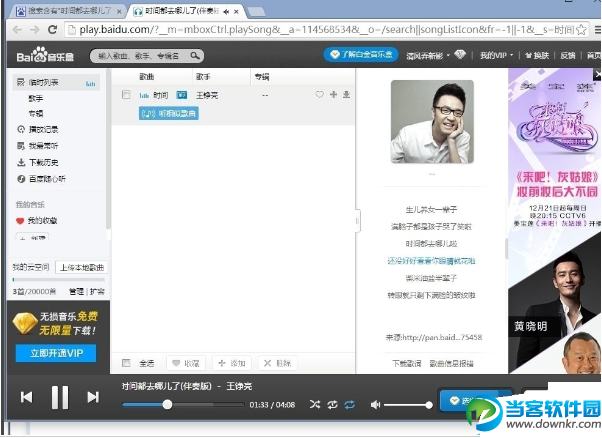Toggle shuffle playback mode
The image size is (602, 438).
[x=315, y=404]
